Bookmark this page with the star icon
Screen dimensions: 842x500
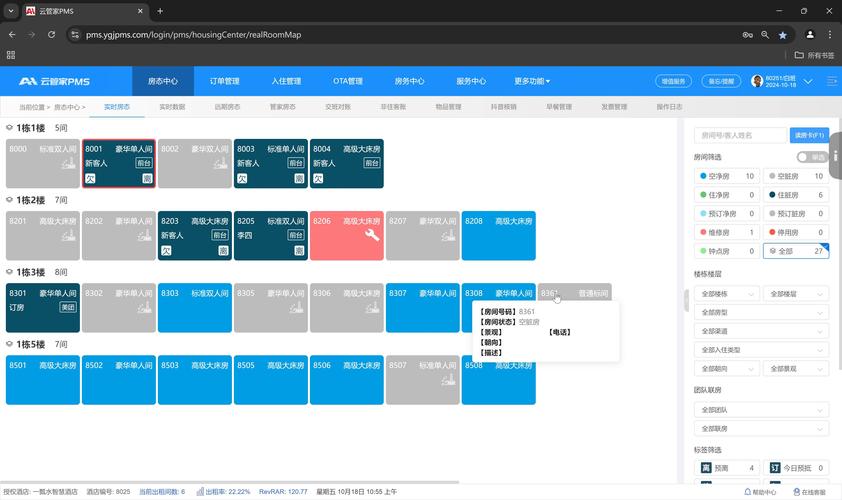tap(783, 34)
